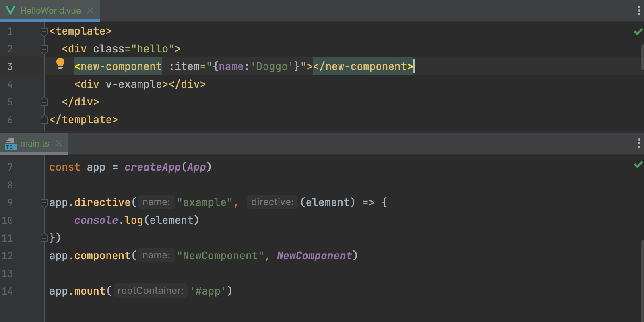Image resolution: width=644 pixels, height=322 pixels.
Task: Click the directive: parameter hint
Action: 272,202
